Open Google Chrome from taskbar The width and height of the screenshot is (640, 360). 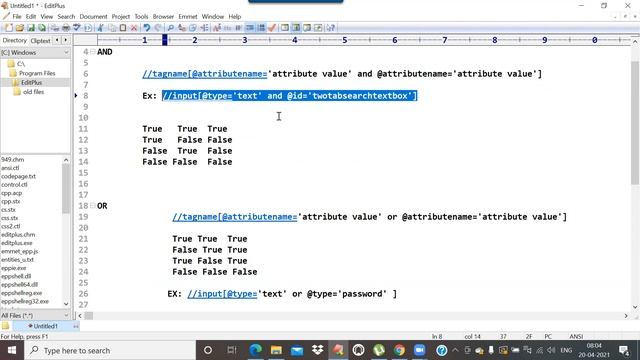click(399, 350)
